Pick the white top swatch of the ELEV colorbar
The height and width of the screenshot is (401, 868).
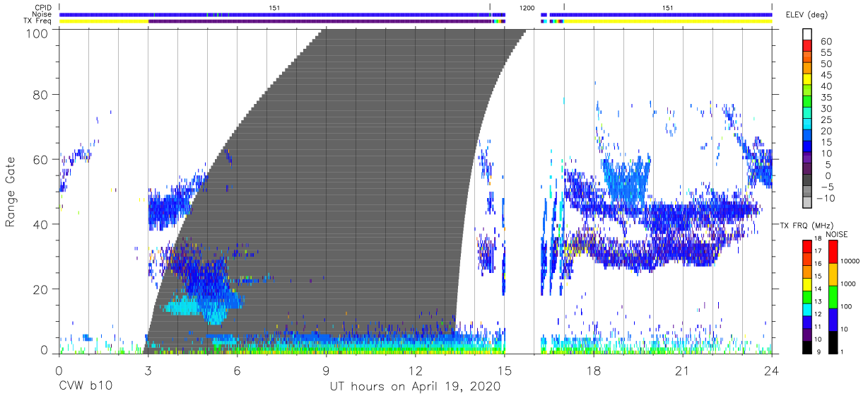point(807,34)
